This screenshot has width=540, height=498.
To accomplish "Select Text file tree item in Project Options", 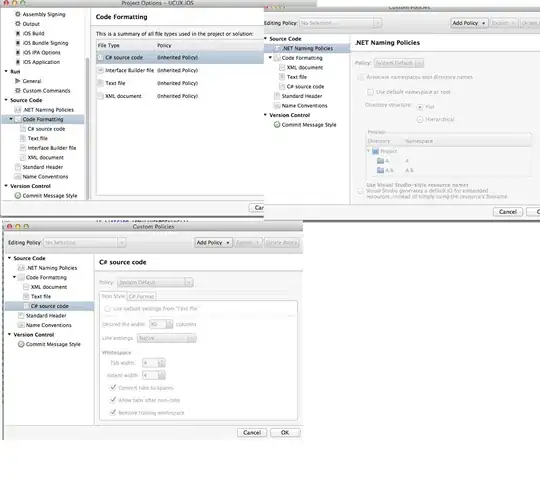I will click(38, 138).
